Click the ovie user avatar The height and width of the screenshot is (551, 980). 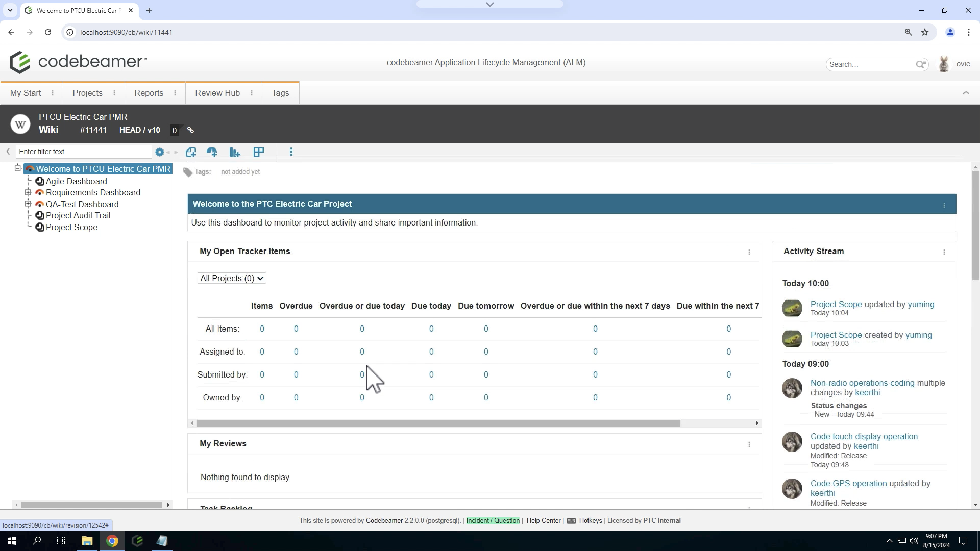pyautogui.click(x=944, y=64)
